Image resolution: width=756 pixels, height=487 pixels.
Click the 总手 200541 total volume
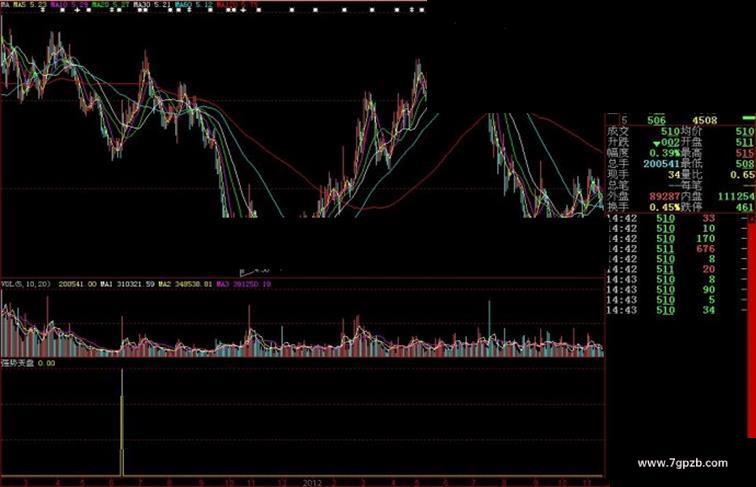pos(662,164)
